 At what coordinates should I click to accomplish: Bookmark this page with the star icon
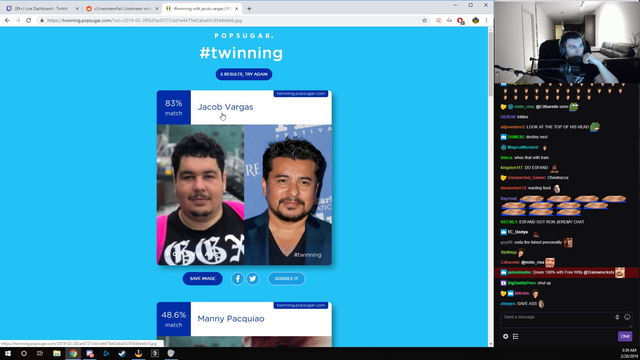click(424, 20)
